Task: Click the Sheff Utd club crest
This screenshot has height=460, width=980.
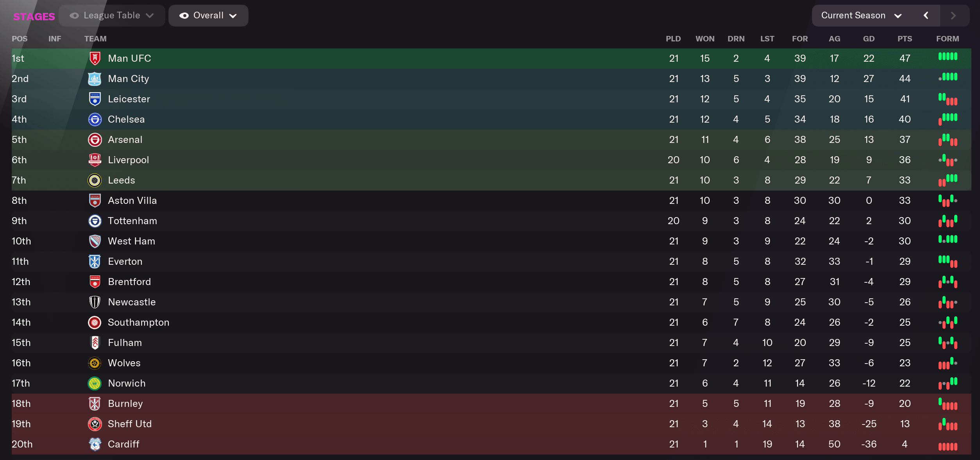Action: [x=95, y=424]
